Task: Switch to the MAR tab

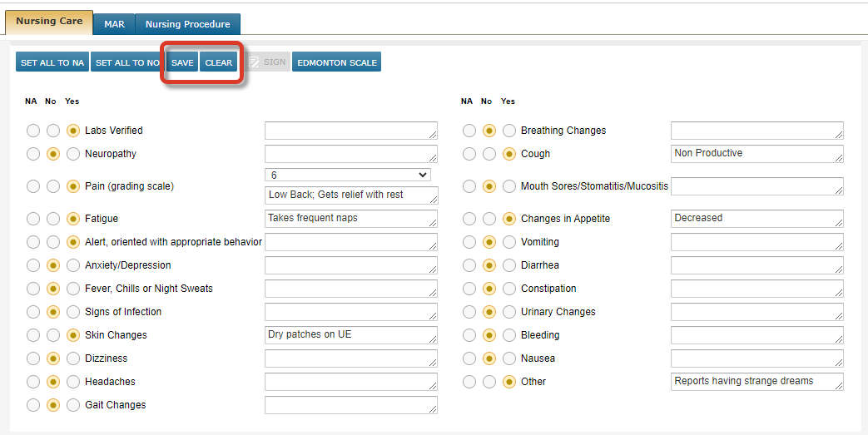Action: [114, 24]
